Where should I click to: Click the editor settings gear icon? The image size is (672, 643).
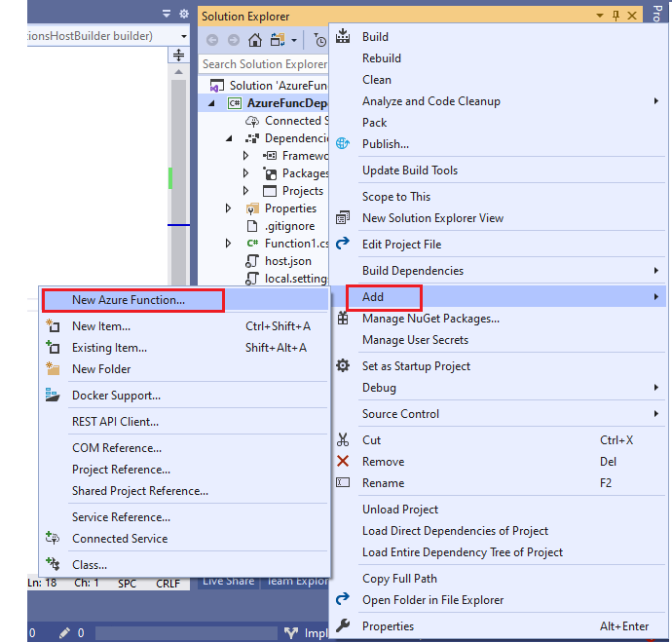(x=184, y=14)
